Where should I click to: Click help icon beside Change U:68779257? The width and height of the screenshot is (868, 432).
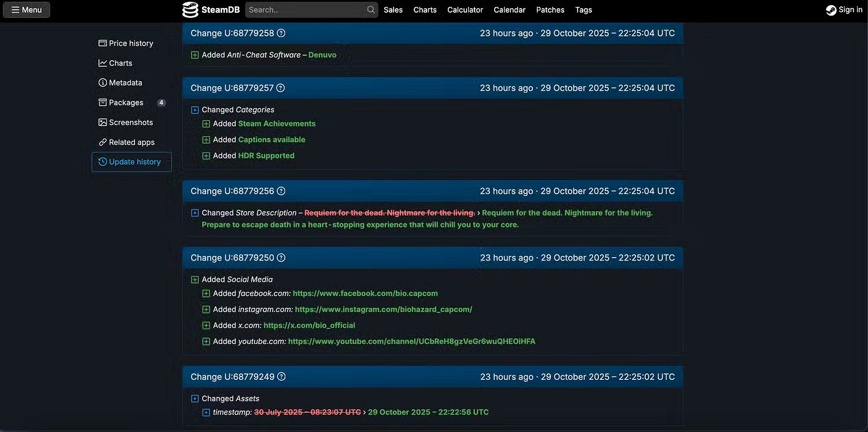tap(281, 88)
